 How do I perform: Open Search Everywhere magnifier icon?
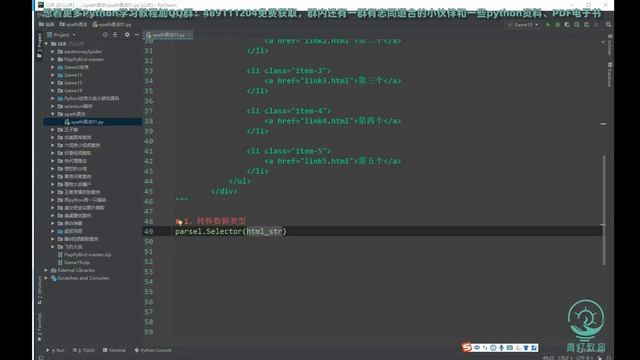click(608, 25)
